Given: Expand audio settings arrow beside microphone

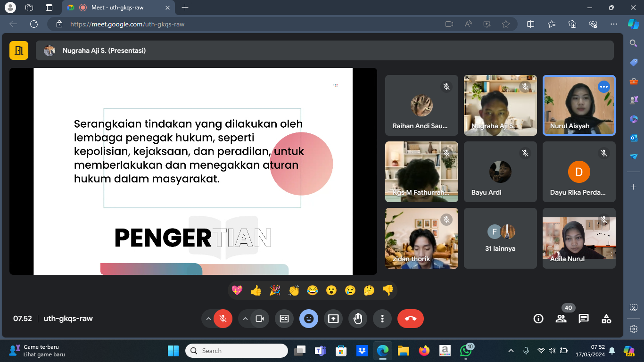Looking at the screenshot, I should click(208, 319).
